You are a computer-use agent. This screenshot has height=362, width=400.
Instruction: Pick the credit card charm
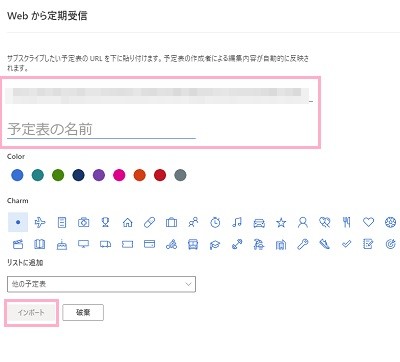[x=149, y=244]
